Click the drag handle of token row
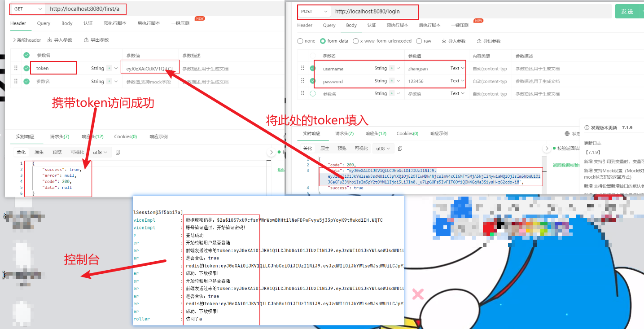 click(16, 68)
